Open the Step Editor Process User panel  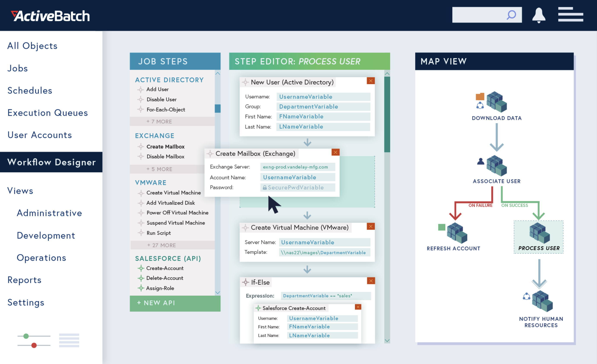[x=309, y=61]
